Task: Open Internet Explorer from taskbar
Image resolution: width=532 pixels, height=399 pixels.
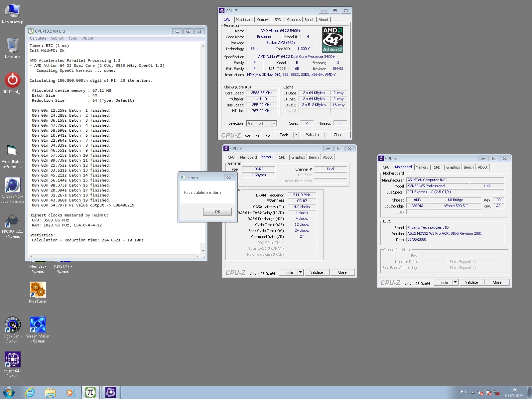Action: 30,392
